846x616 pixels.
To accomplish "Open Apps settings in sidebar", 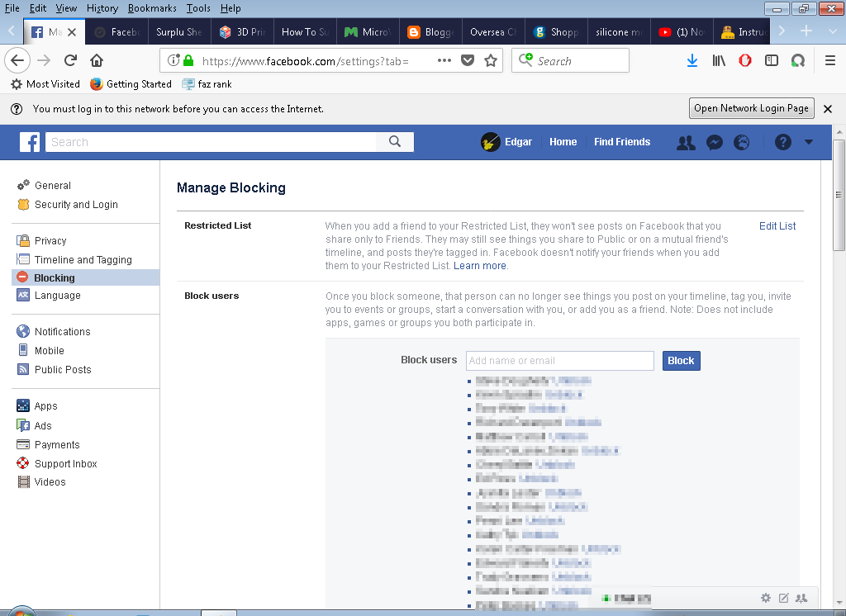I will click(36, 405).
